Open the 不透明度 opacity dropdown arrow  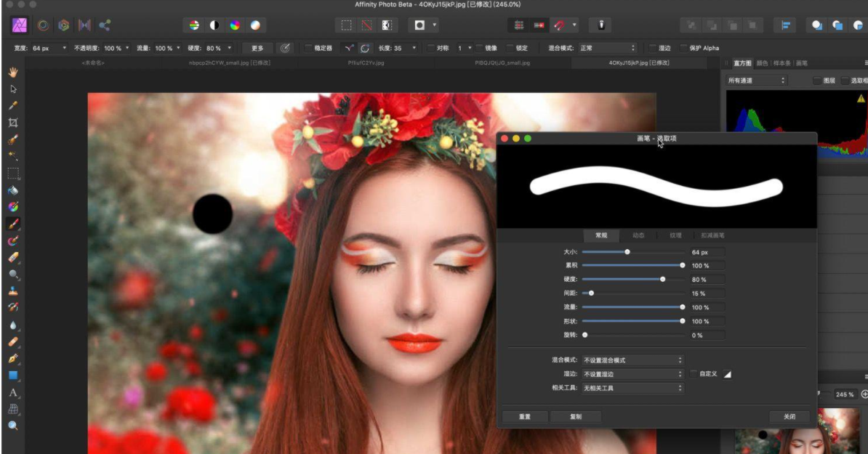point(127,48)
